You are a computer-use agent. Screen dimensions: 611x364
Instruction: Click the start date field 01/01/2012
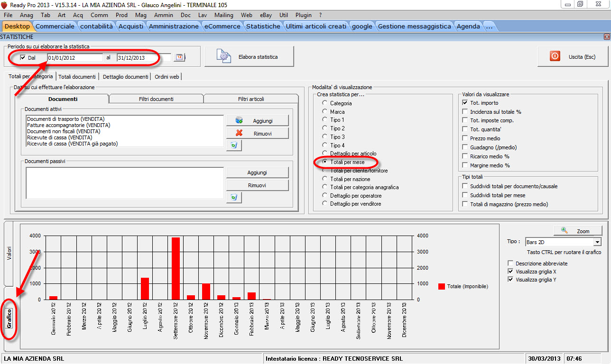click(x=74, y=57)
